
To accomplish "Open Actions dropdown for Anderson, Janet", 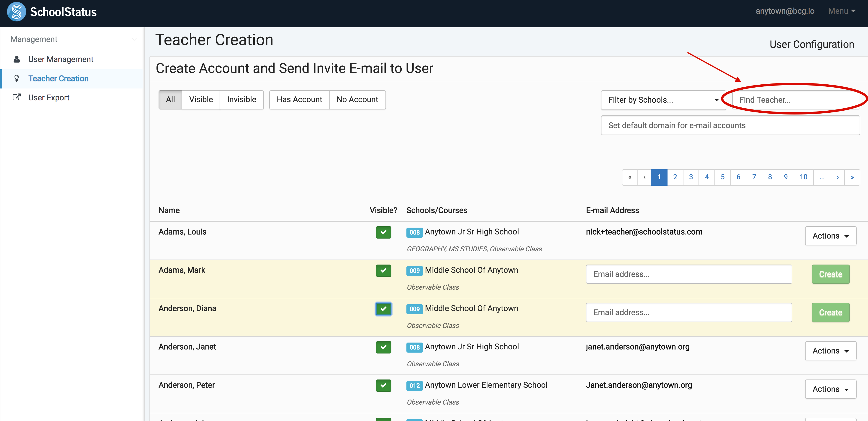I will [831, 351].
